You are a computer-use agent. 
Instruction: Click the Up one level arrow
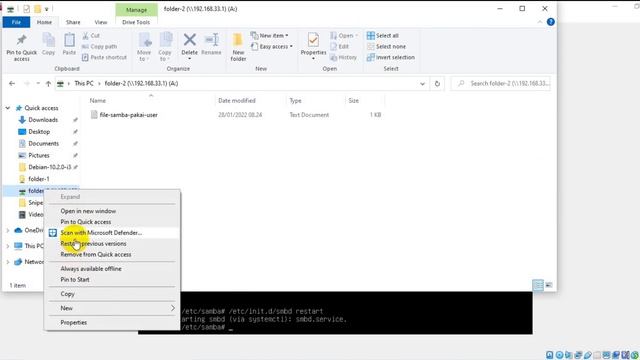pyautogui.click(x=48, y=84)
